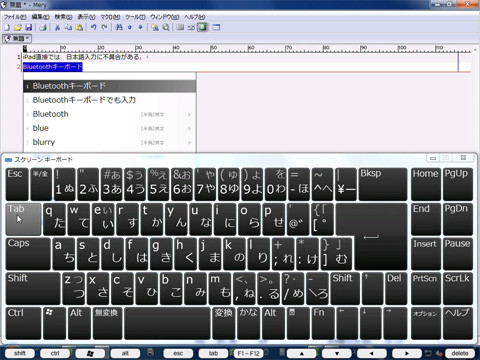Select the highlighted candidate Bluetoothキーボード
Screen dimensions: 480x360
(109, 86)
